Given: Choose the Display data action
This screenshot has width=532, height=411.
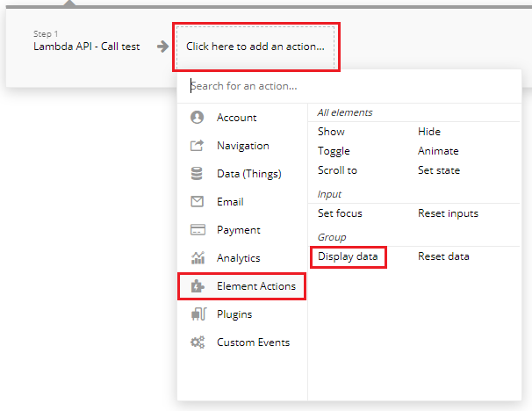Looking at the screenshot, I should click(x=348, y=256).
